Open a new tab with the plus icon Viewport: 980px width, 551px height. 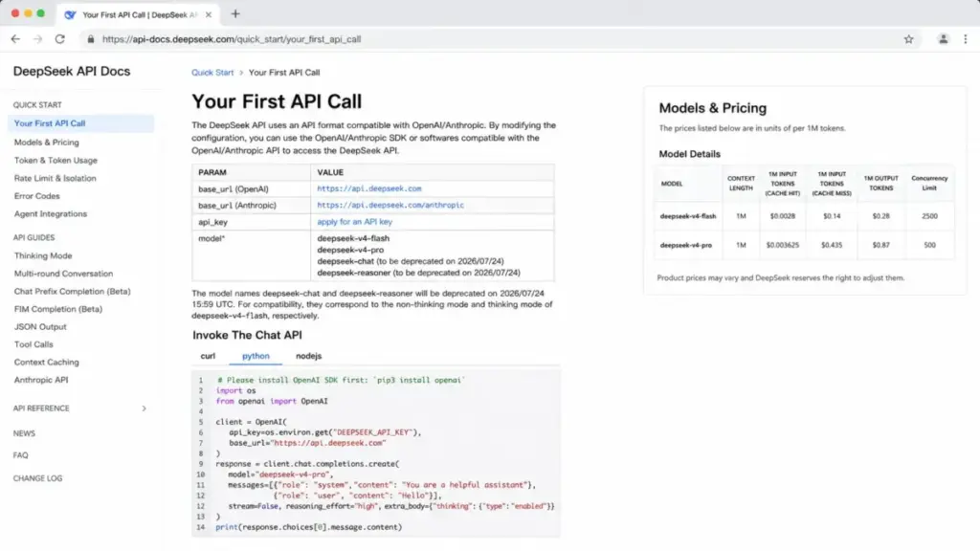coord(235,13)
